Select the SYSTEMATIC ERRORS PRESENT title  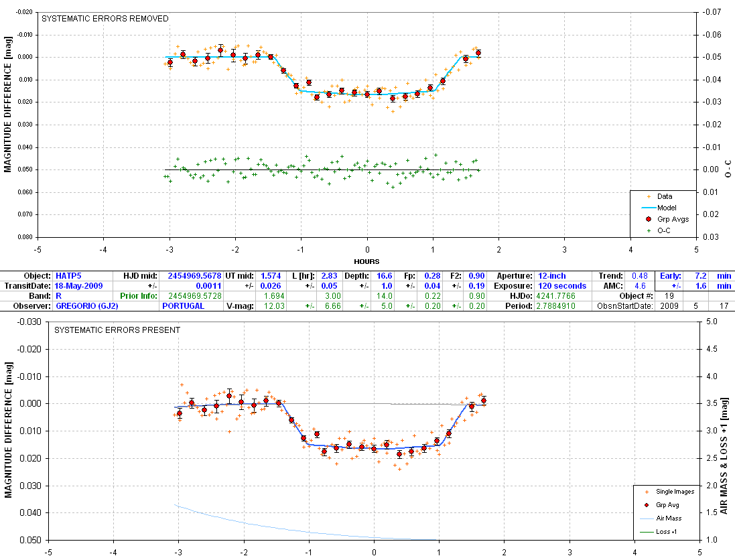(117, 330)
